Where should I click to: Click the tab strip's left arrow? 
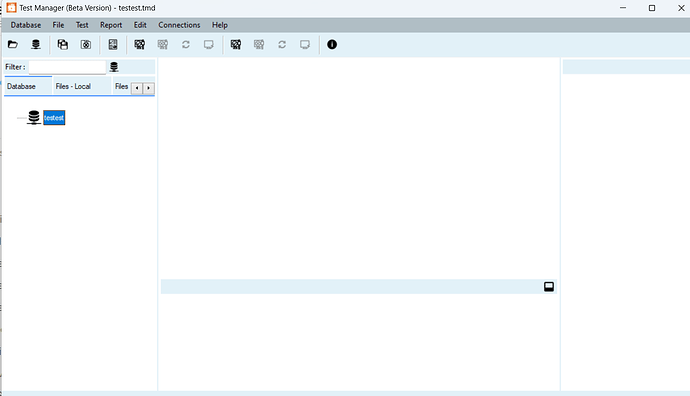(137, 88)
